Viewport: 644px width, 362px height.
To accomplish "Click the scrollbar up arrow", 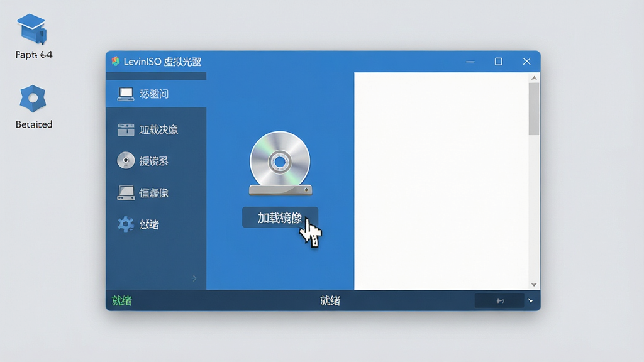I will (x=534, y=77).
